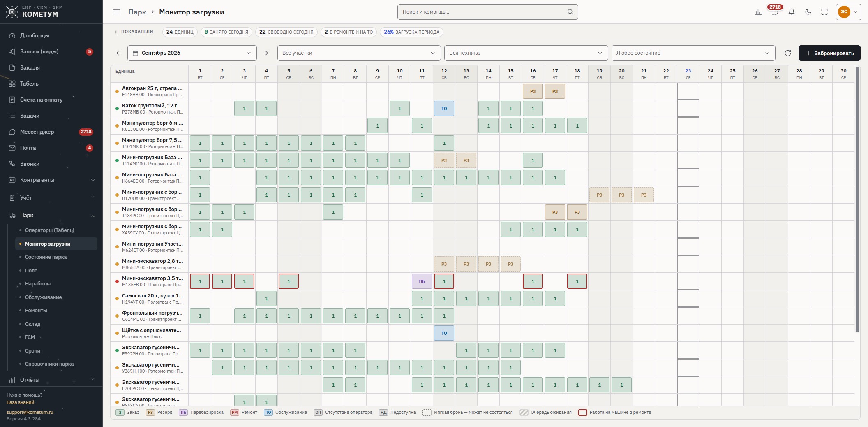The image size is (868, 427).
Task: Click the search magnifier icon
Action: tap(570, 12)
